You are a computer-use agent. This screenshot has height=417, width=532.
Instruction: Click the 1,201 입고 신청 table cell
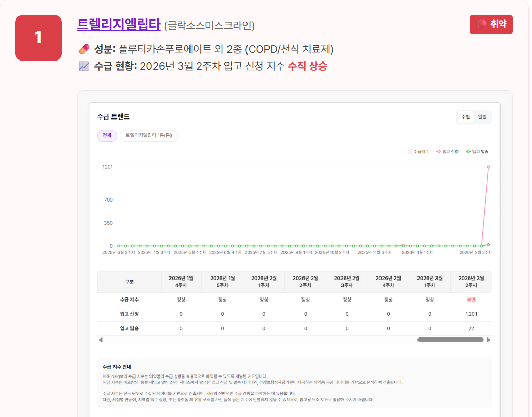click(x=471, y=314)
